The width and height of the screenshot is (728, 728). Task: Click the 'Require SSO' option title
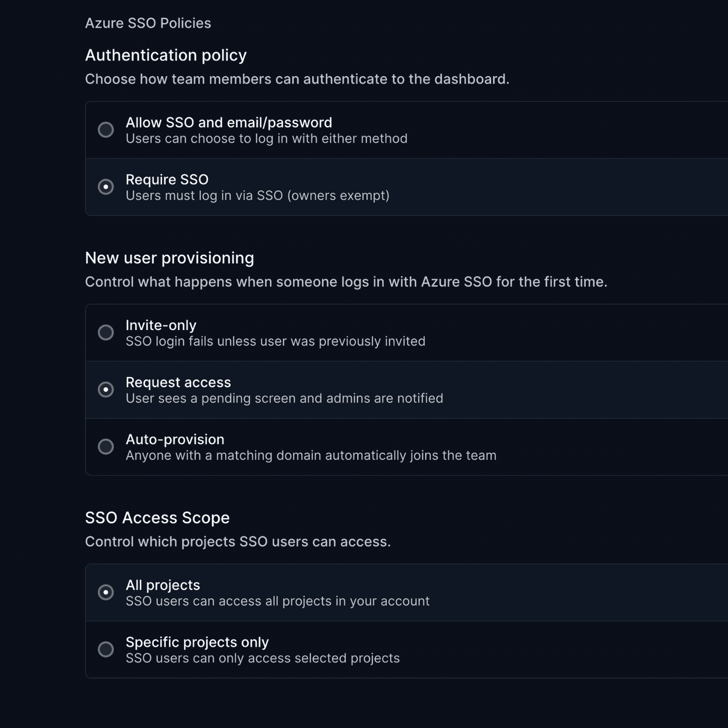tap(167, 180)
